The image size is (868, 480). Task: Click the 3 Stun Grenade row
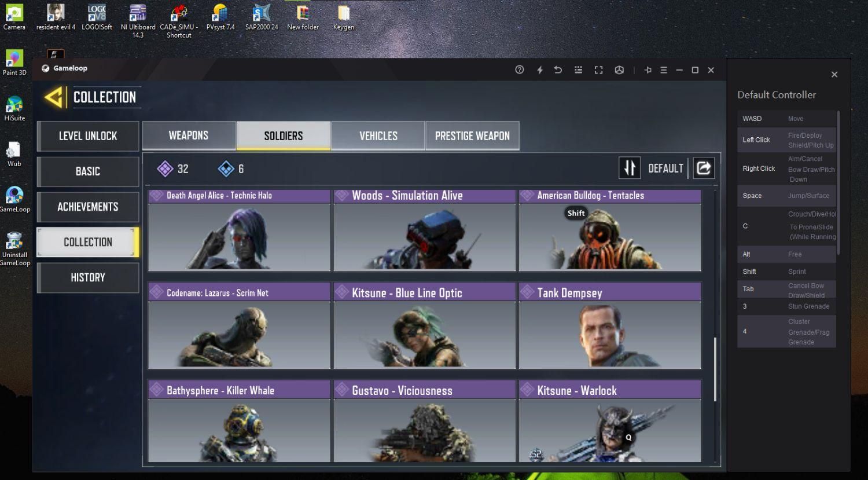pos(786,306)
